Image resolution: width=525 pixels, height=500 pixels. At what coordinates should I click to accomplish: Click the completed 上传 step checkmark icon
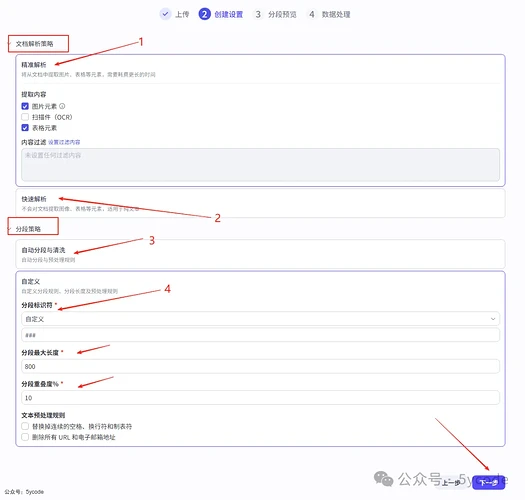pos(165,14)
